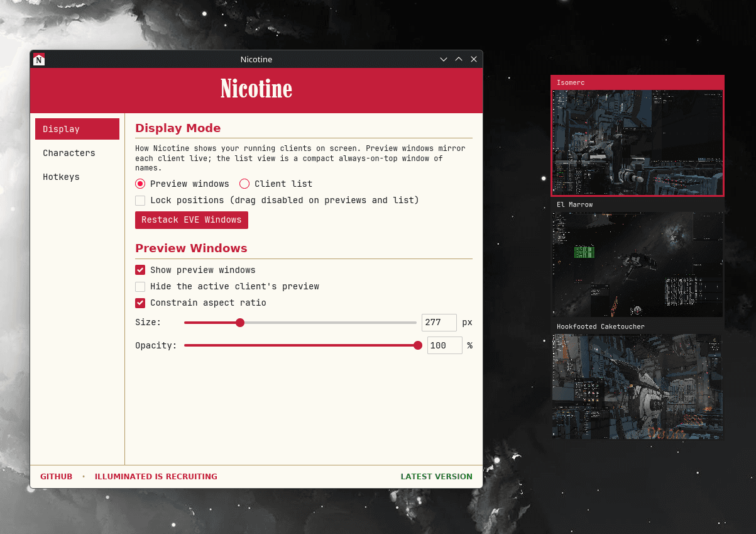
Task: Select the Preview windows radio button
Action: coord(140,184)
